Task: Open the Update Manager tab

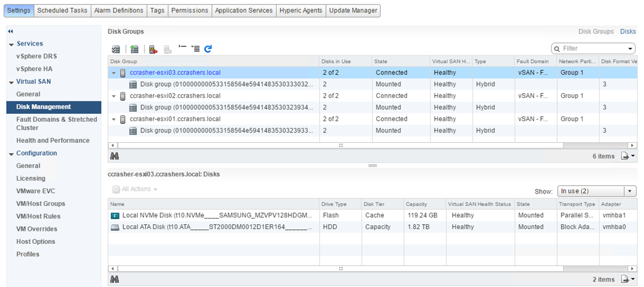Action: [353, 11]
